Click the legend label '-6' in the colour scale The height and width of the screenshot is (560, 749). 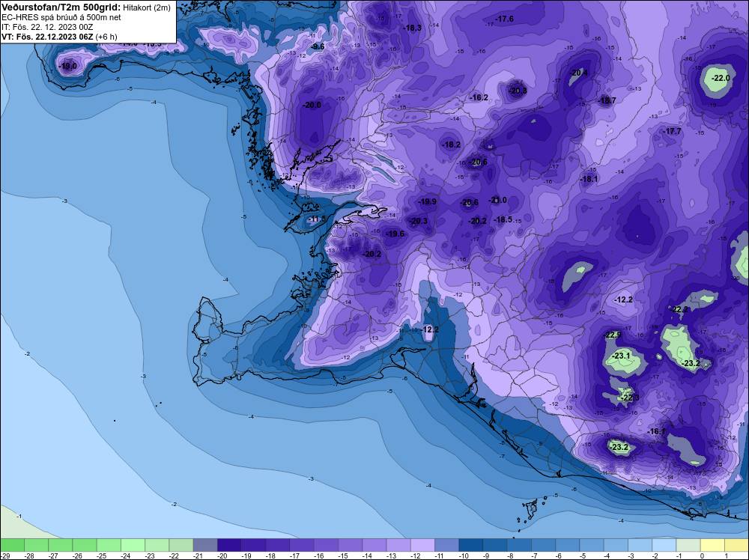560,556
